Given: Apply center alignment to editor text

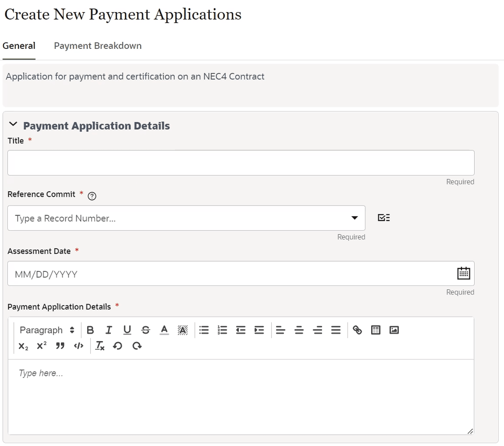Looking at the screenshot, I should coord(299,330).
